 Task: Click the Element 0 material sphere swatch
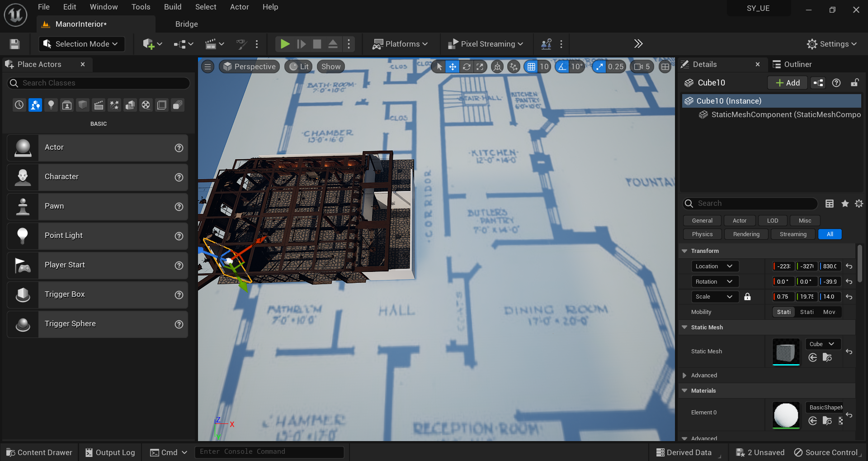click(x=786, y=415)
